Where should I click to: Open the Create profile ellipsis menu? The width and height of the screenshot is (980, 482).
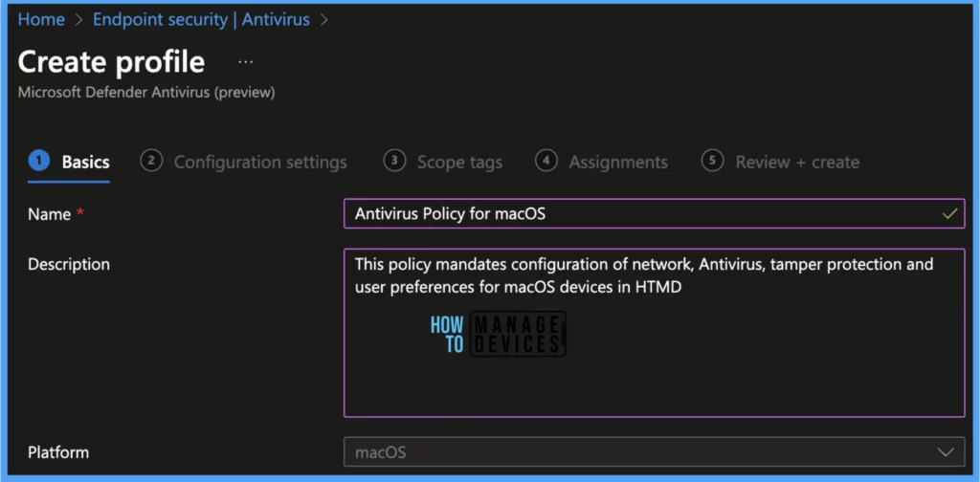point(246,62)
